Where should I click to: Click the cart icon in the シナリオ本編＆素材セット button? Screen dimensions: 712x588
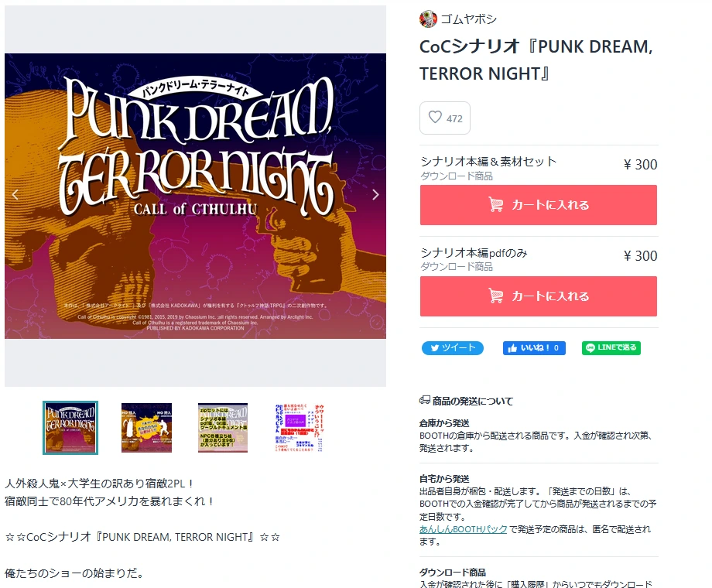tap(496, 205)
